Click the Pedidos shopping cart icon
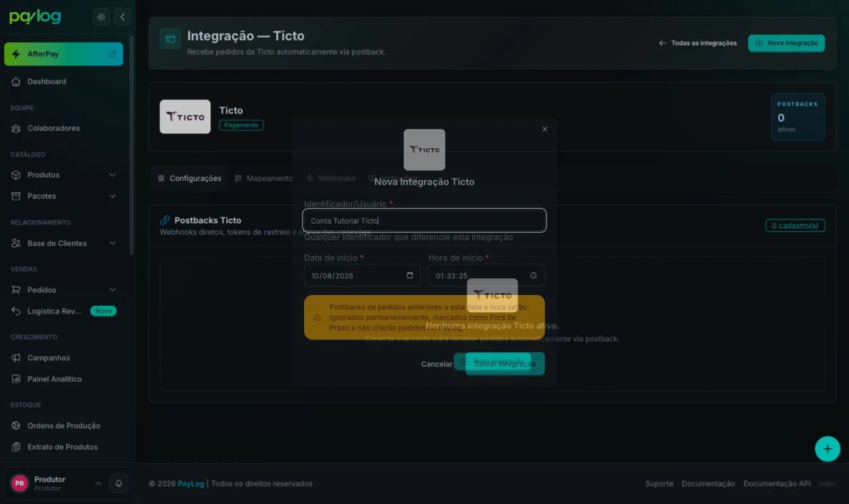 16,290
